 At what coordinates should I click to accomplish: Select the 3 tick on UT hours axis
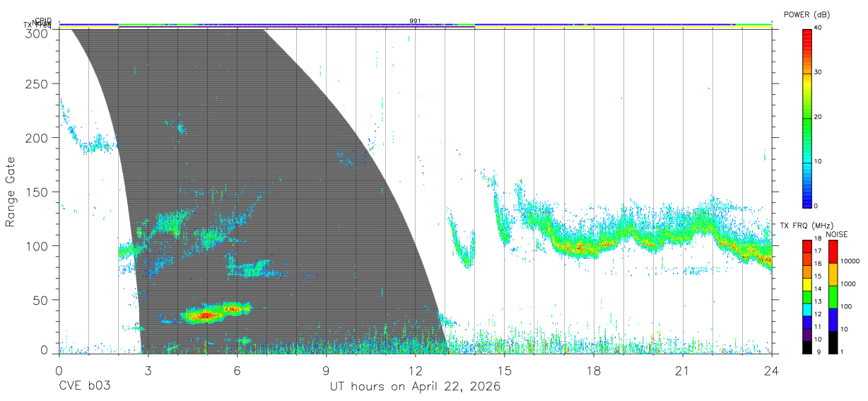point(148,371)
